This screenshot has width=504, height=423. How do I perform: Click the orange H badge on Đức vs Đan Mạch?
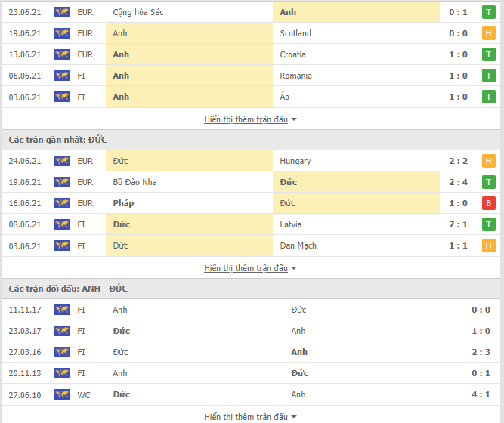click(x=488, y=246)
